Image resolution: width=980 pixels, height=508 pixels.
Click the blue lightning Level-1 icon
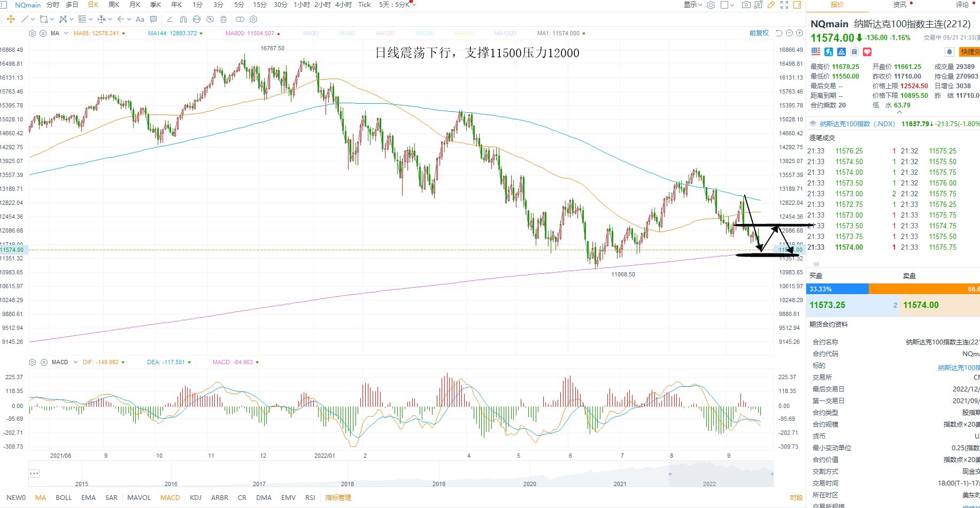pyautogui.click(x=829, y=52)
